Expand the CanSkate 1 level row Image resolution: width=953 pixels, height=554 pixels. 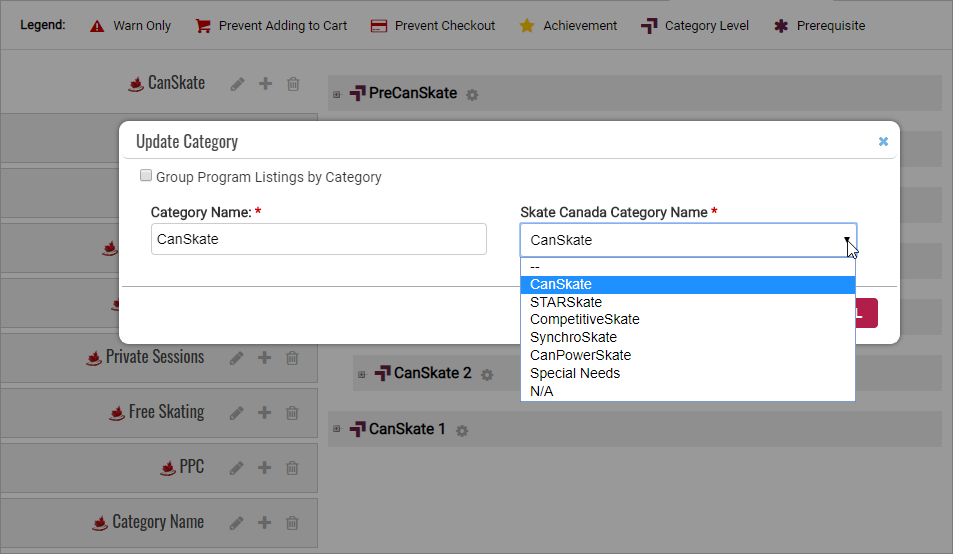(336, 430)
